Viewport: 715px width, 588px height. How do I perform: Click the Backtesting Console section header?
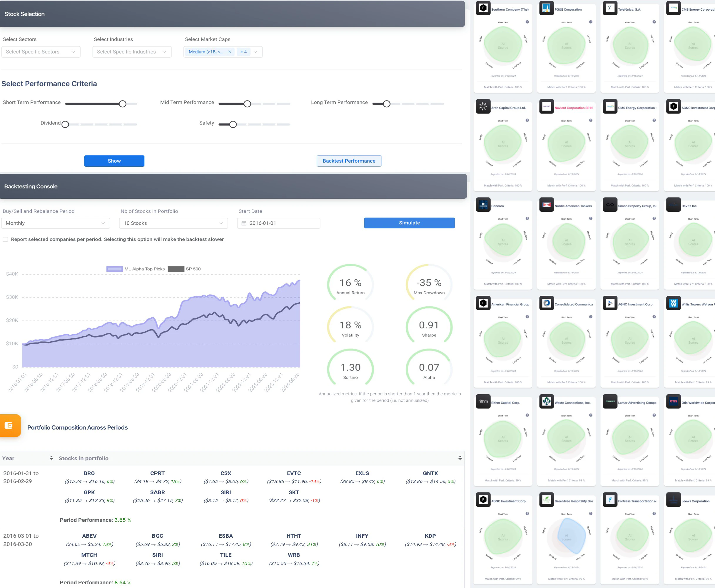[30, 186]
